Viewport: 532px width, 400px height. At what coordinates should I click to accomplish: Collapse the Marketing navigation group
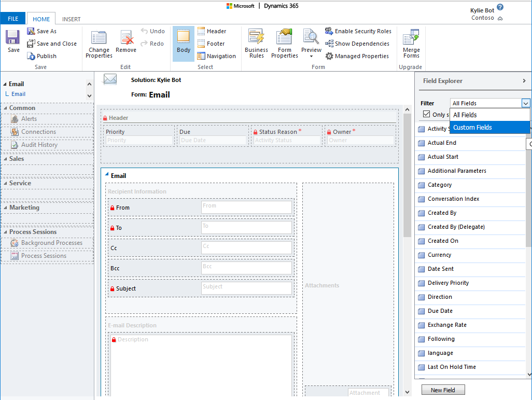pos(5,208)
